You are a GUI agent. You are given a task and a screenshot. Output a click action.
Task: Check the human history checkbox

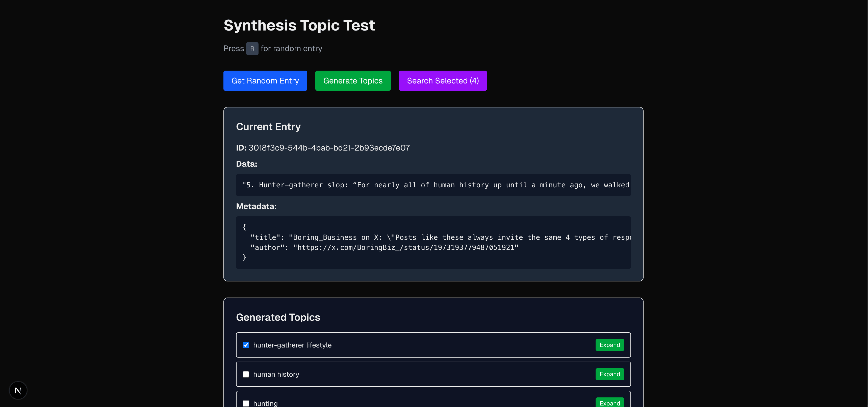246,374
